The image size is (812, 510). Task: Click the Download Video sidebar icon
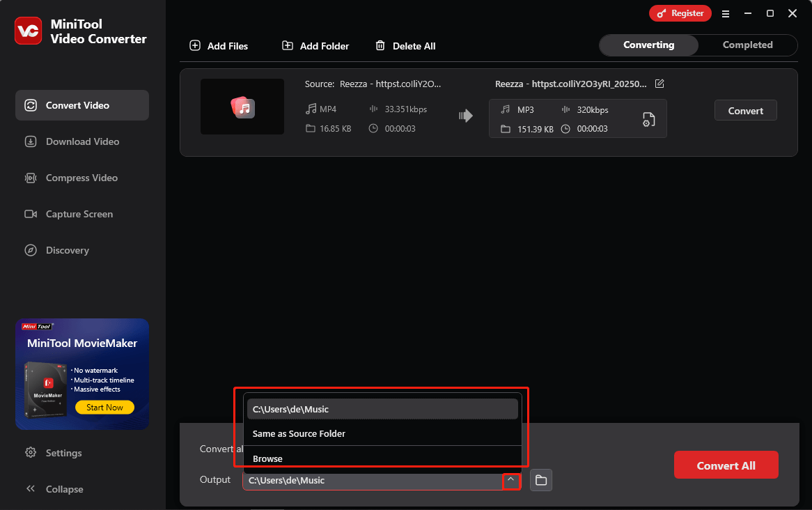[x=31, y=141]
